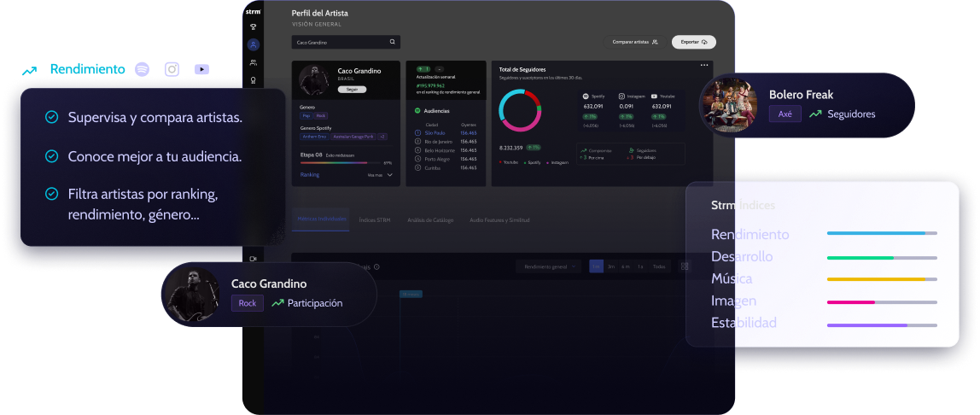Click the Exportar button
The width and height of the screenshot is (980, 415).
694,42
